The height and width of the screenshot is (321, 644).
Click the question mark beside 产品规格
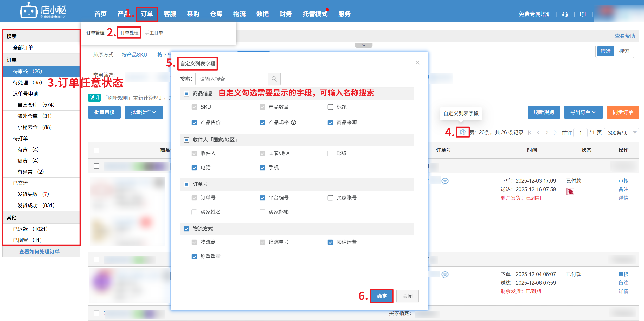tap(293, 122)
